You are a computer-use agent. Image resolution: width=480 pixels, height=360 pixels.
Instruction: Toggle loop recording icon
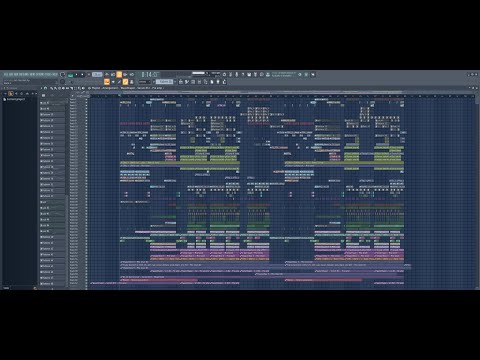[x=132, y=75]
